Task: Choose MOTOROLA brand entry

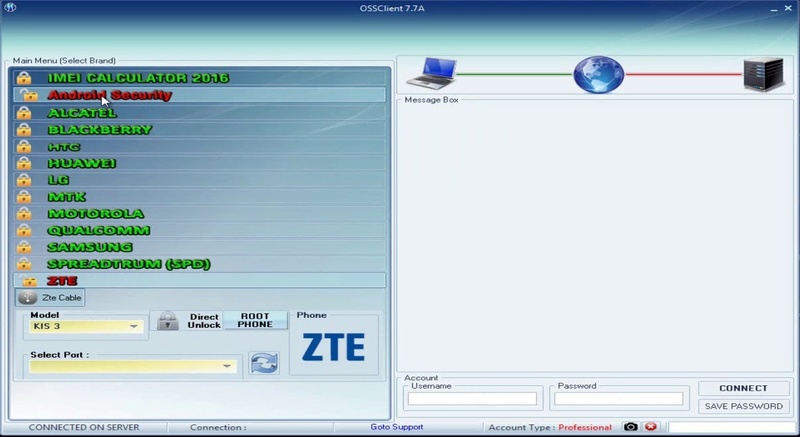Action: point(199,213)
